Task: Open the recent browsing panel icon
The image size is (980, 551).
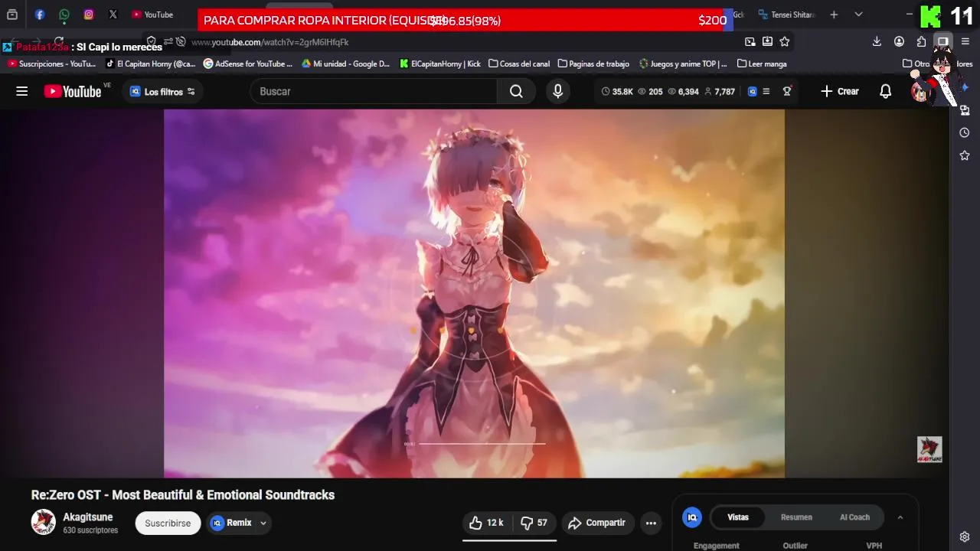Action: pyautogui.click(x=12, y=15)
